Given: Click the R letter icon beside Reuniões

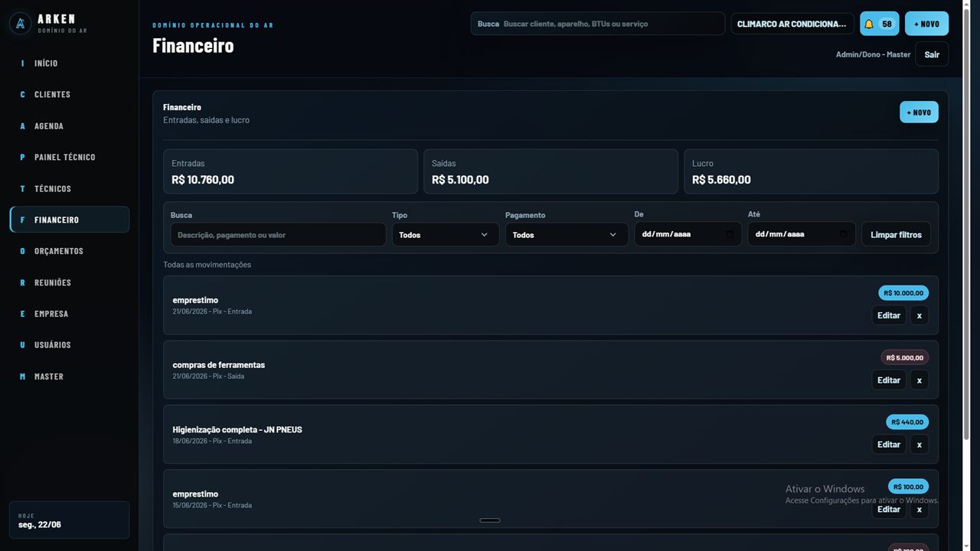Looking at the screenshot, I should 22,283.
